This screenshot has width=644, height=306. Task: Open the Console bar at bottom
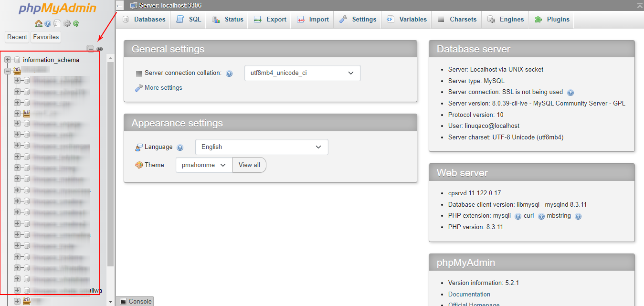(135, 301)
